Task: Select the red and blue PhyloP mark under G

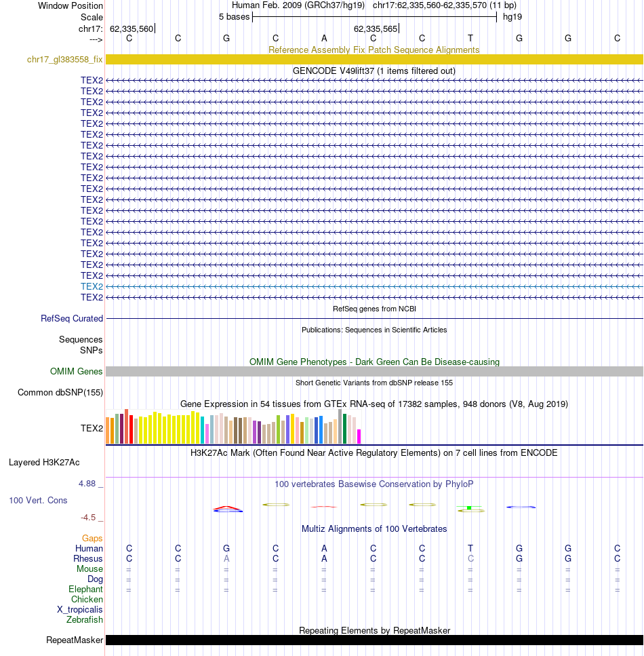Action: click(228, 509)
